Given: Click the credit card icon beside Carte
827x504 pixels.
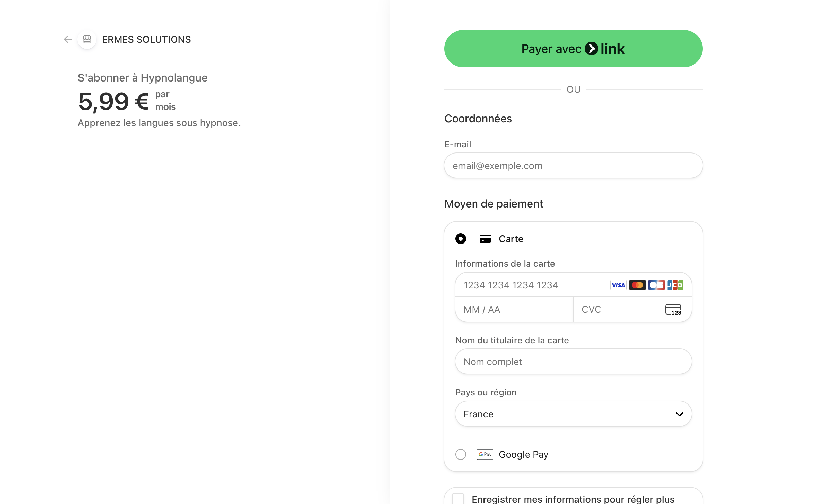Looking at the screenshot, I should pos(485,239).
